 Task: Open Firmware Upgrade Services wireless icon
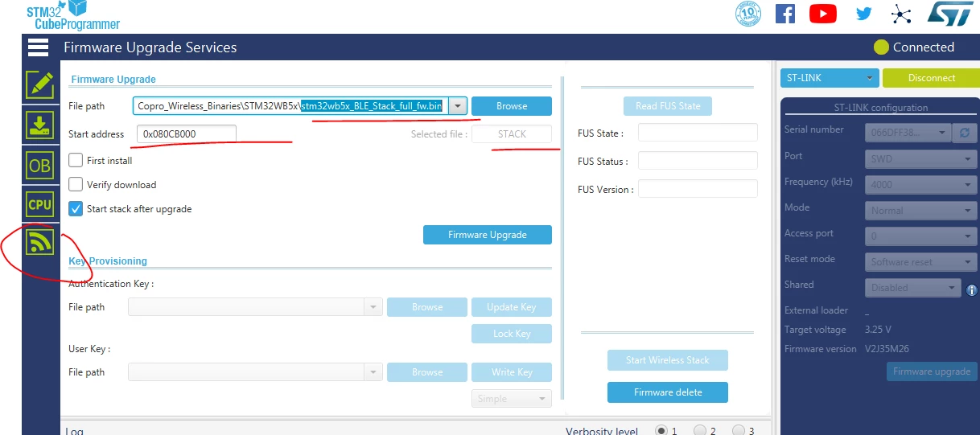click(x=39, y=242)
